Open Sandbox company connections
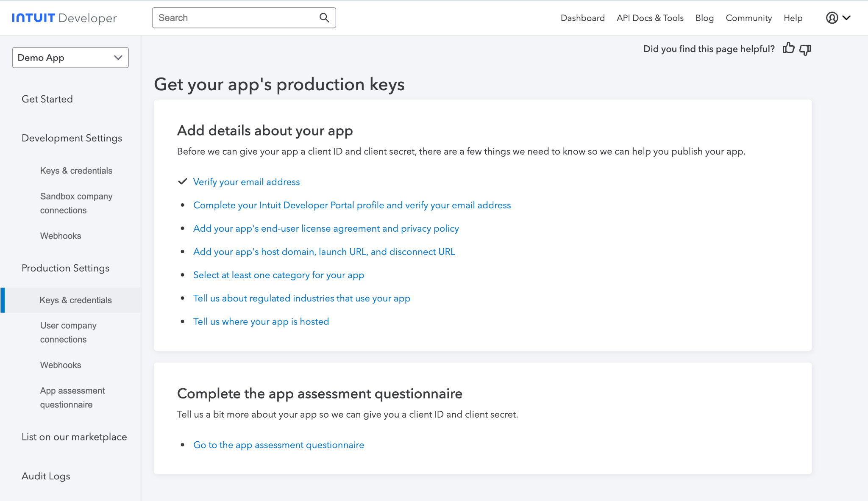Image resolution: width=868 pixels, height=501 pixels. click(76, 203)
